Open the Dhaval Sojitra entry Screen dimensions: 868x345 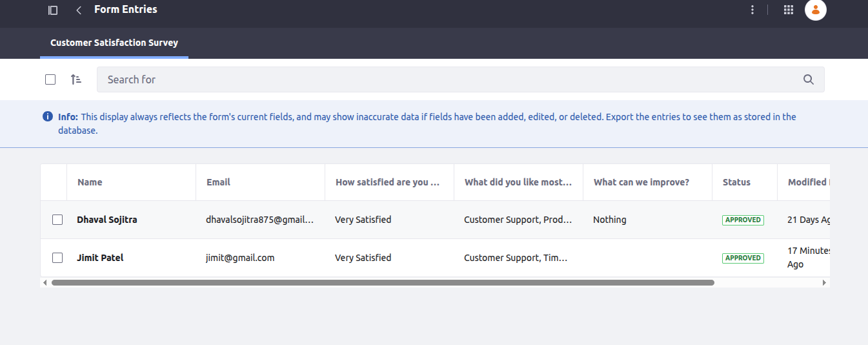pyautogui.click(x=107, y=220)
